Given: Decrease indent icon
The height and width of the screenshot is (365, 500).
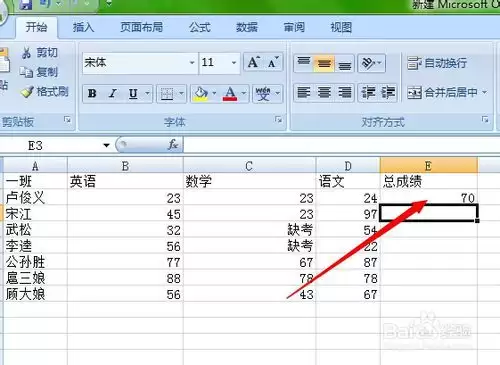Looking at the screenshot, I should (x=368, y=93).
